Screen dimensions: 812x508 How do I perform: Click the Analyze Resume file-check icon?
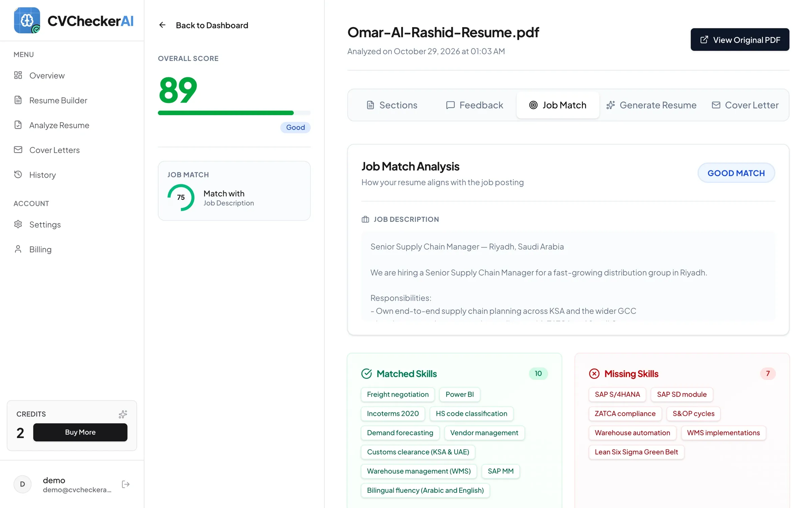coord(18,125)
